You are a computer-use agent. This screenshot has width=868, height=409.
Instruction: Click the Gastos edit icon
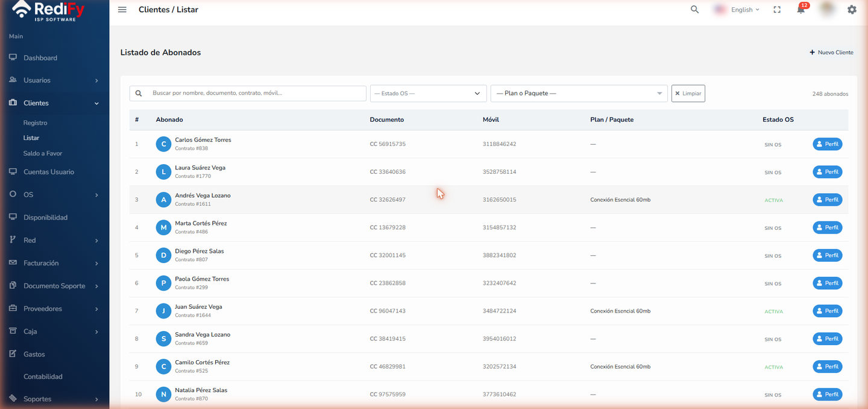click(13, 354)
